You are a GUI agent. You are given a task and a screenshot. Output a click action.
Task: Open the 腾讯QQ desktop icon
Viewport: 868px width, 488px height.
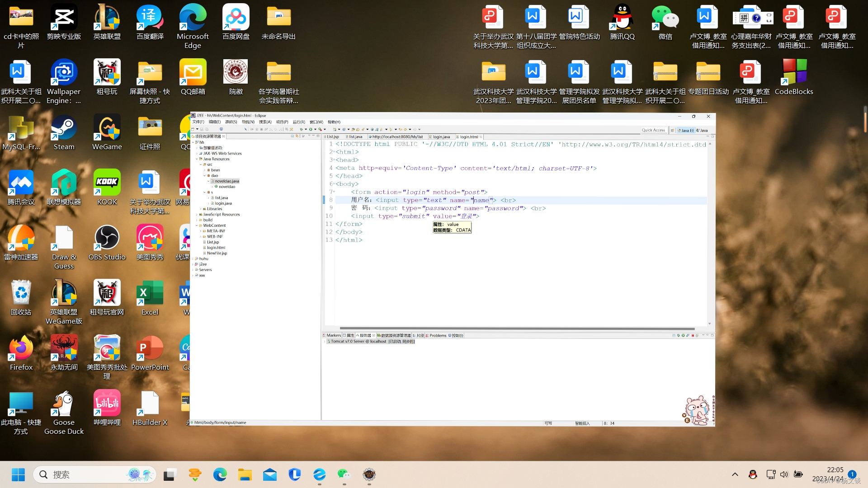coord(623,23)
